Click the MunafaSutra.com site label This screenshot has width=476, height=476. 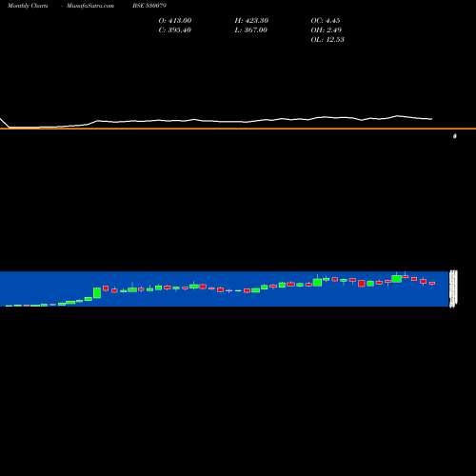pos(90,6)
